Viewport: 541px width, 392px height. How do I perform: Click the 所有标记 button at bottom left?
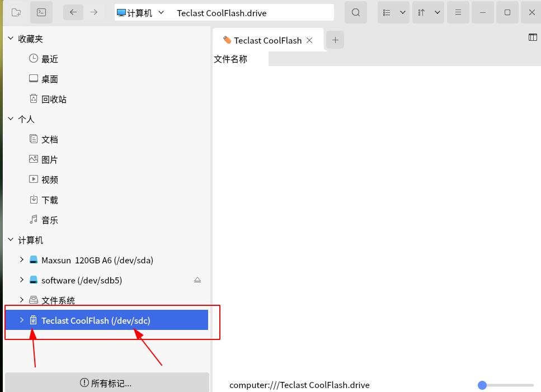pyautogui.click(x=107, y=382)
